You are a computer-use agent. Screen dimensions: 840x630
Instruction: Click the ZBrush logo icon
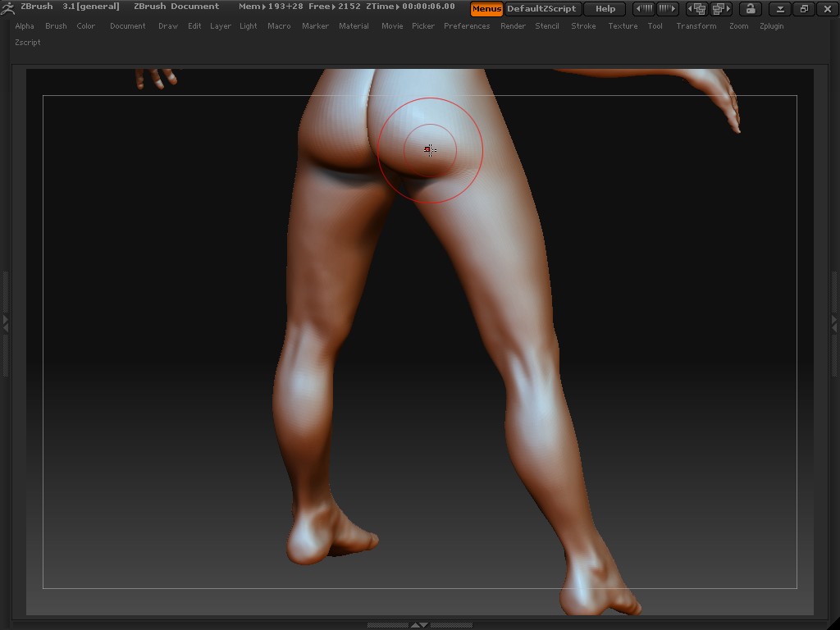point(7,8)
